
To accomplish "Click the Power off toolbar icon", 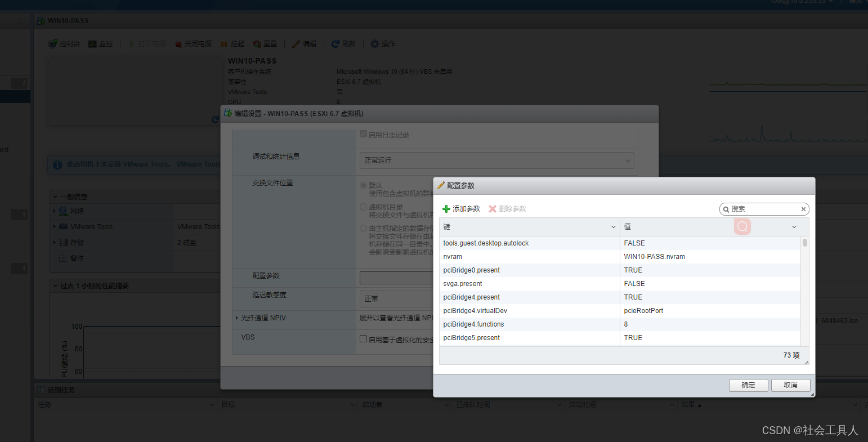I will [x=178, y=44].
